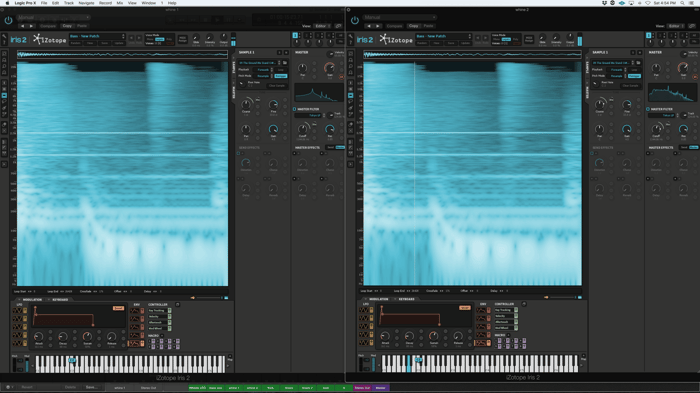
Task: Click next preset arrow in whine 2 header
Action: (x=378, y=26)
